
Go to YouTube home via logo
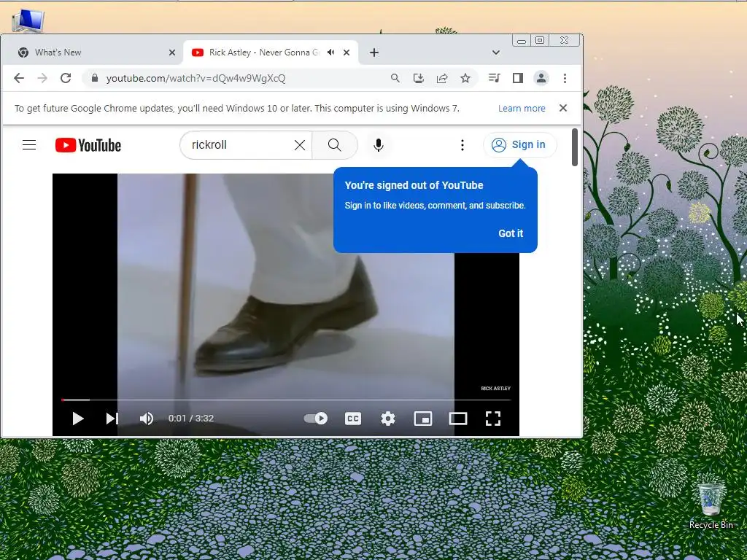click(x=88, y=145)
